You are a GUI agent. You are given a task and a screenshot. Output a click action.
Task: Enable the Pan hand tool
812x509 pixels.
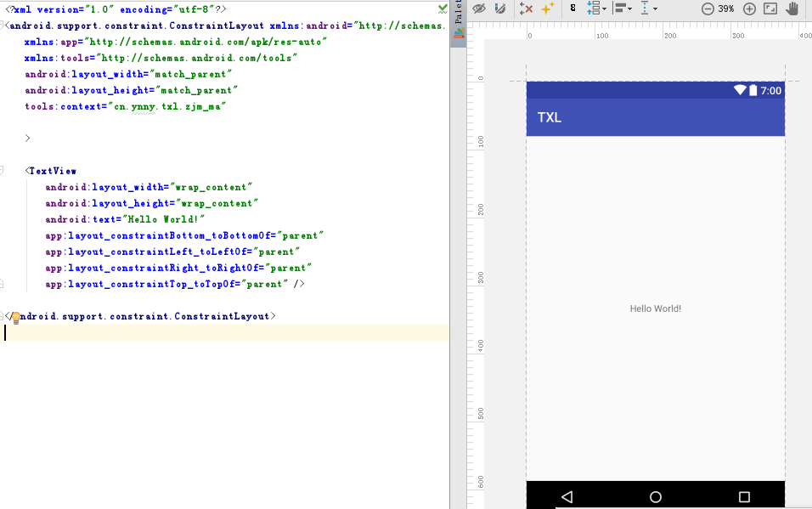click(792, 8)
